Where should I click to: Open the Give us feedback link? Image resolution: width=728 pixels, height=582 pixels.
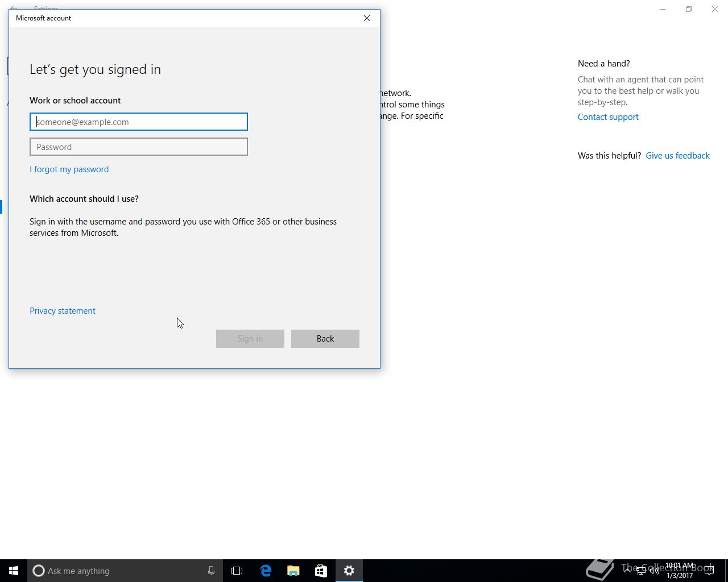point(677,156)
